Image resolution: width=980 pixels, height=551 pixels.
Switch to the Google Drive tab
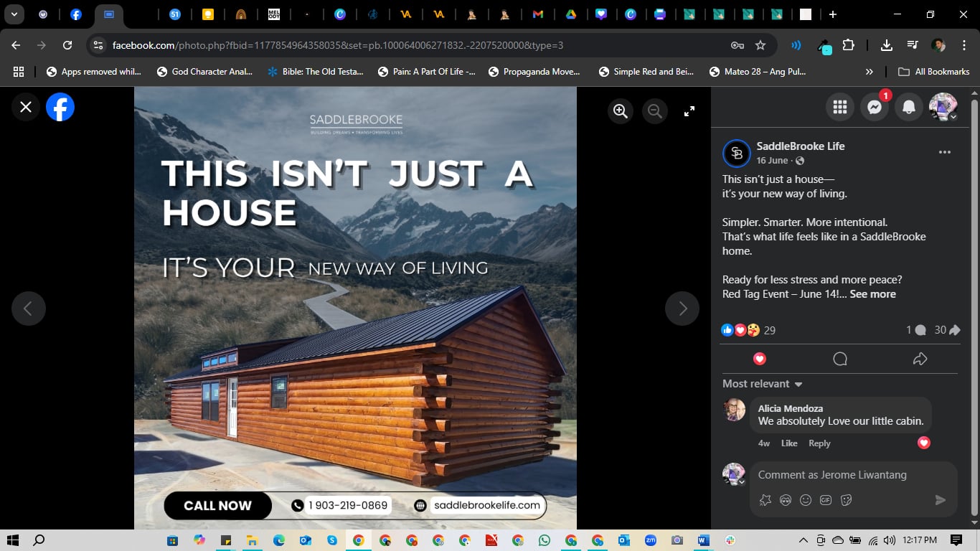click(x=571, y=14)
